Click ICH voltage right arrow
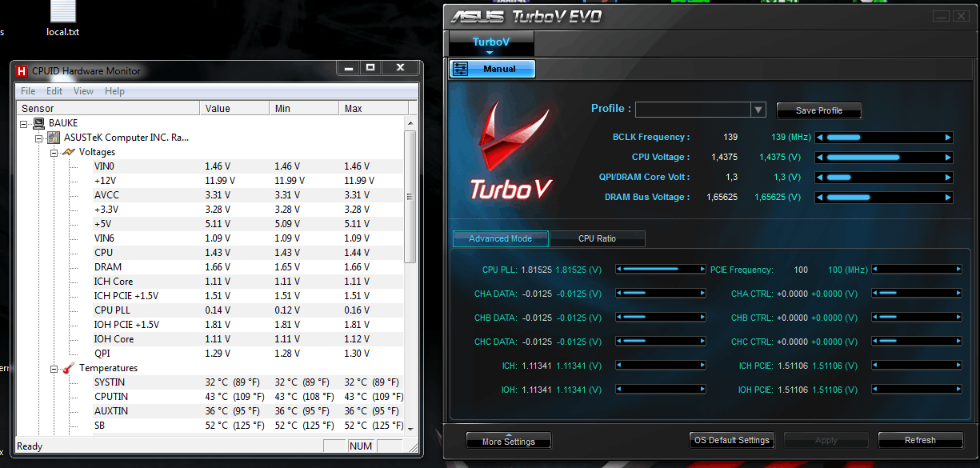 pos(702,366)
